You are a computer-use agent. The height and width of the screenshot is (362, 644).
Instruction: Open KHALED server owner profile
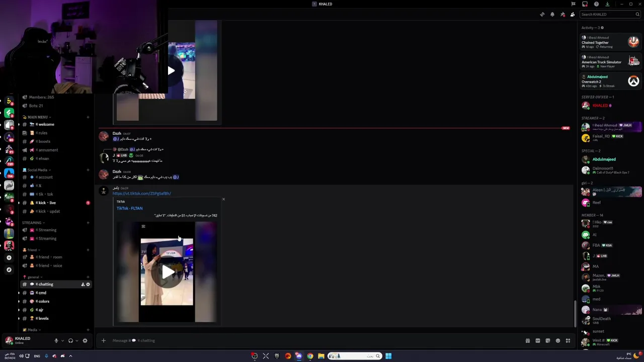coord(610,106)
